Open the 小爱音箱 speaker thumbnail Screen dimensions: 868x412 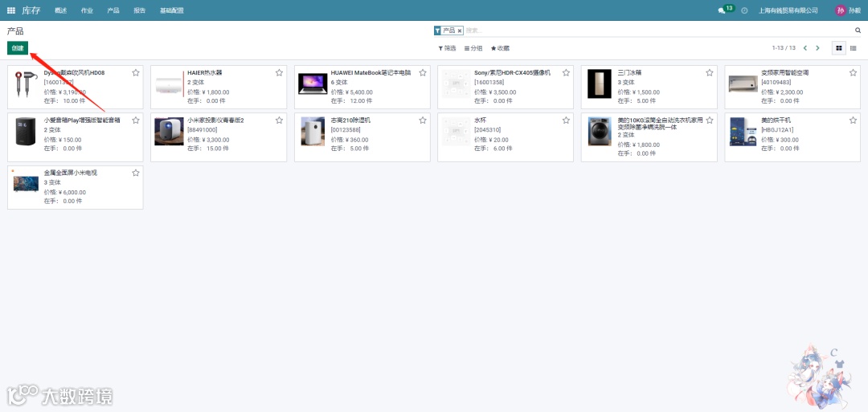click(x=26, y=132)
